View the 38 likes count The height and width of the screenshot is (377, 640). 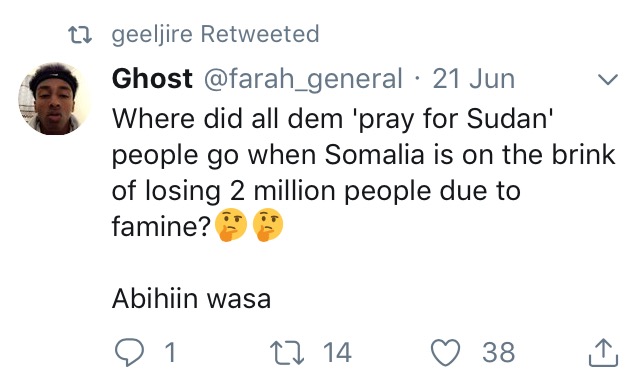pyautogui.click(x=498, y=353)
